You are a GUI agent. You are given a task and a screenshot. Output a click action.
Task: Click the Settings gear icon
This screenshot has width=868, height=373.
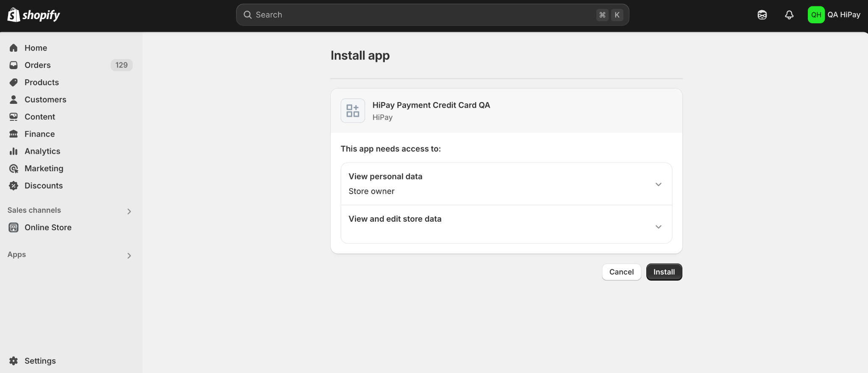14,361
